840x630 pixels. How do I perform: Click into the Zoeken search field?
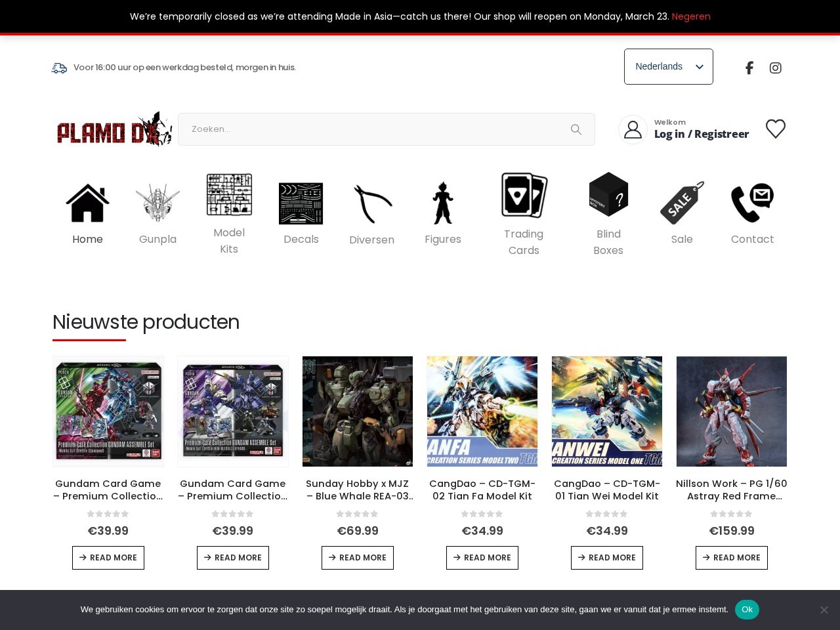[374, 129]
